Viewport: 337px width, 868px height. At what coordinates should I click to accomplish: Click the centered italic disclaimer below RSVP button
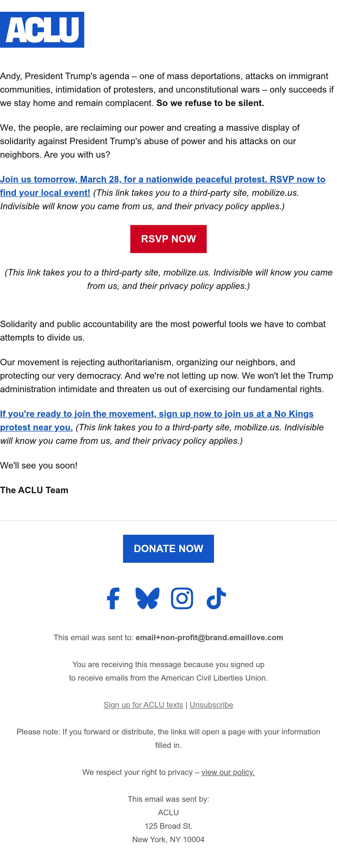[x=168, y=279]
